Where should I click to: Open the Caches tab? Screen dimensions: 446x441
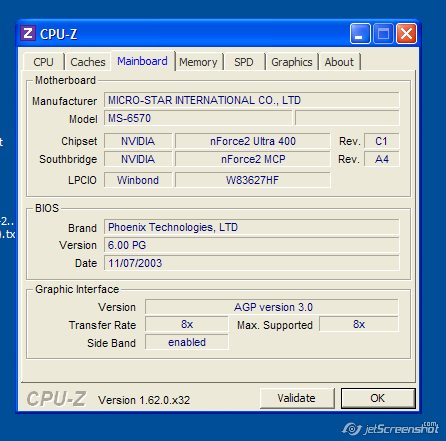[88, 62]
